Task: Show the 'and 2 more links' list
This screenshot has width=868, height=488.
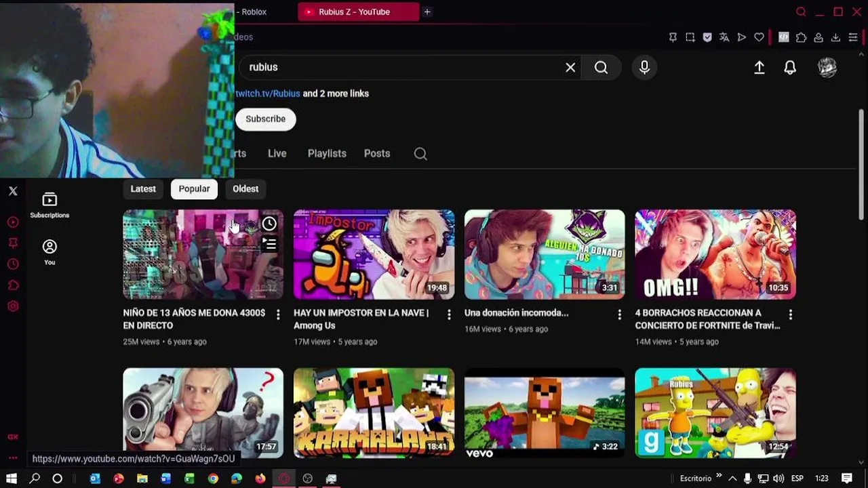Action: tap(336, 94)
